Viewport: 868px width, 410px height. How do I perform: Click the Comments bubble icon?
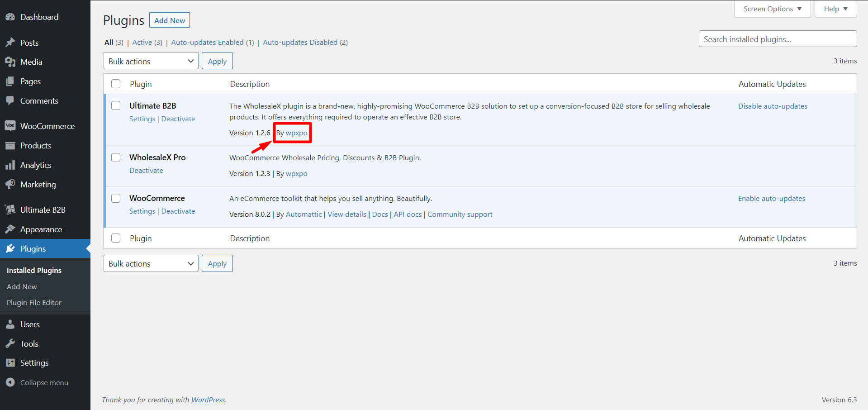point(10,101)
